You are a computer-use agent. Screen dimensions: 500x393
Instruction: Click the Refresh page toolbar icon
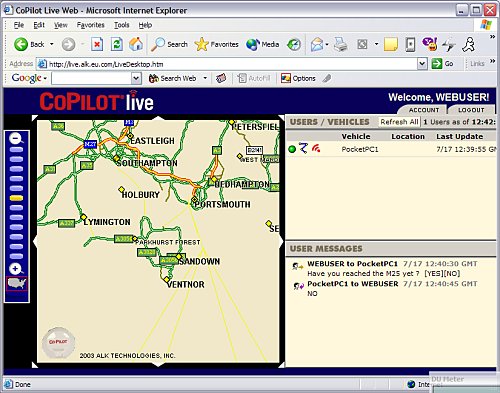117,44
